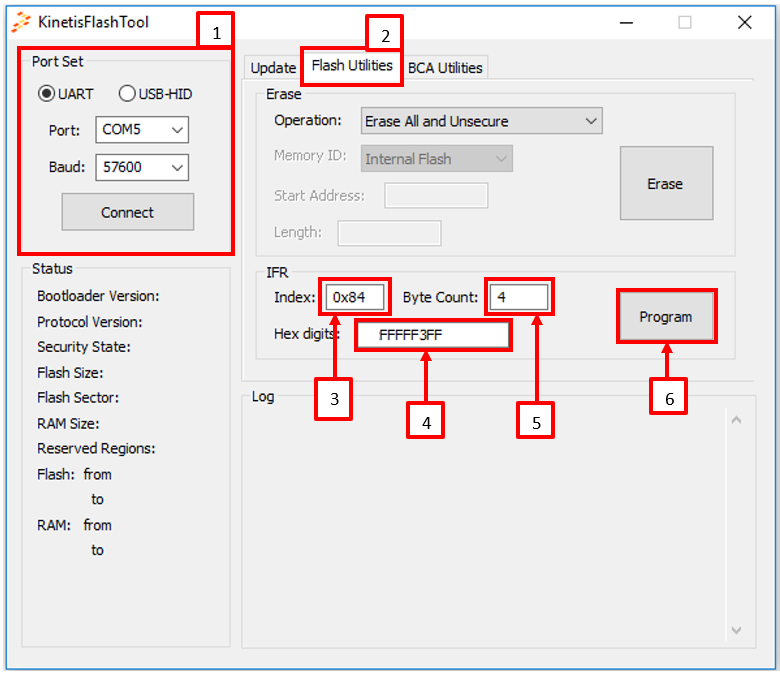The height and width of the screenshot is (675, 780).
Task: Open the Operation dropdown (Erase All and Unsecure)
Action: [x=482, y=121]
